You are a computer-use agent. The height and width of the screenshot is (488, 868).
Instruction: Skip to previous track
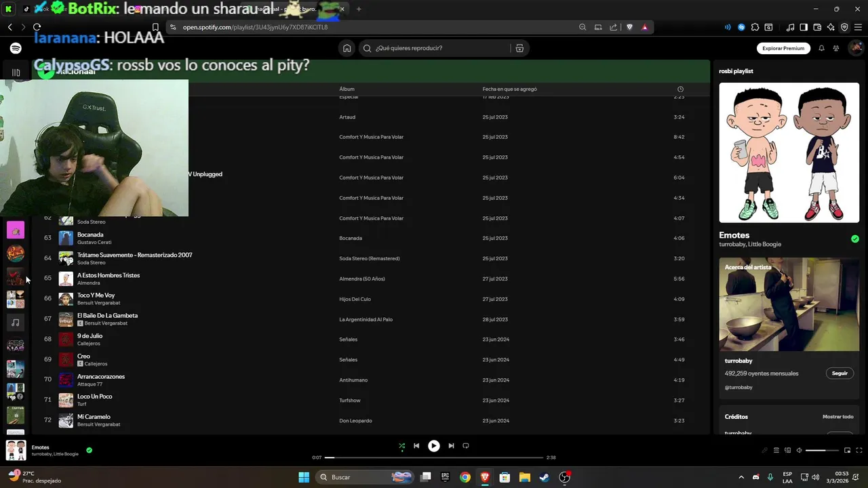point(416,446)
